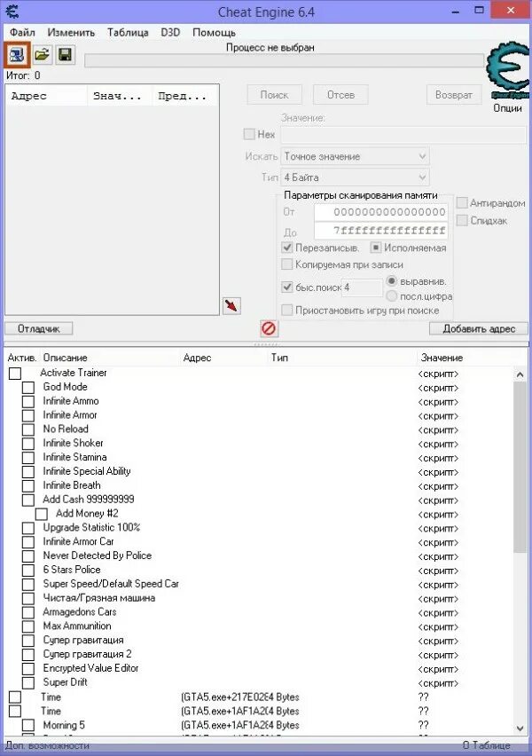This screenshot has height=756, width=532.
Task: Click the Cheat Engine title bar icon
Action: coord(12,11)
